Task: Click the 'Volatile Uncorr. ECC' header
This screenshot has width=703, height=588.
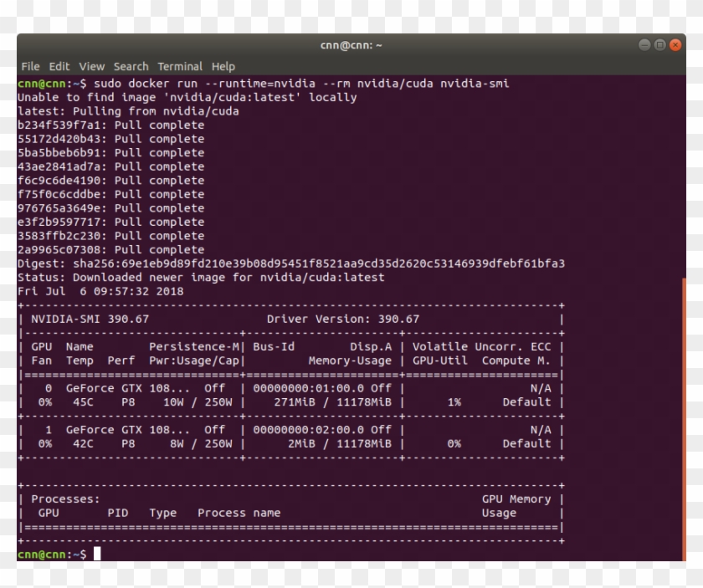Action: coord(481,347)
